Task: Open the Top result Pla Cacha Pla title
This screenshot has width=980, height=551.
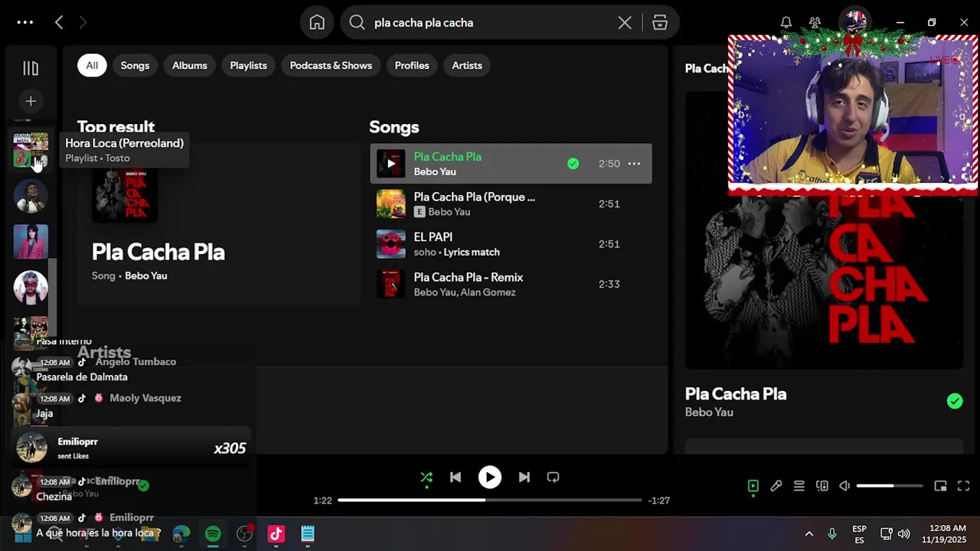Action: [158, 252]
